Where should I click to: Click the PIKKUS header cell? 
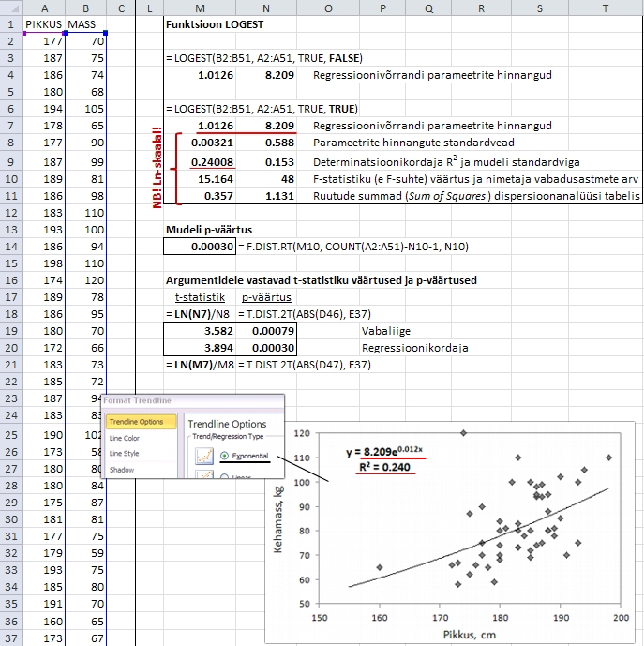pos(44,24)
